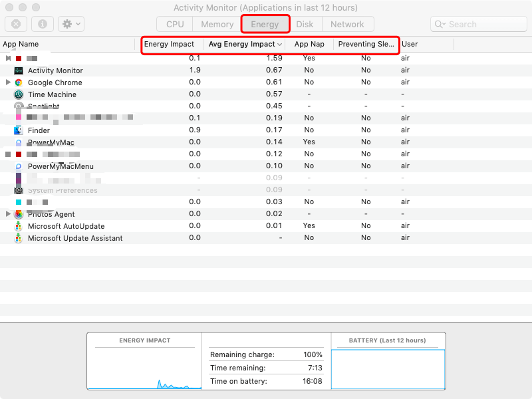Click the stop process toolbar icon
532x399 pixels.
click(16, 24)
